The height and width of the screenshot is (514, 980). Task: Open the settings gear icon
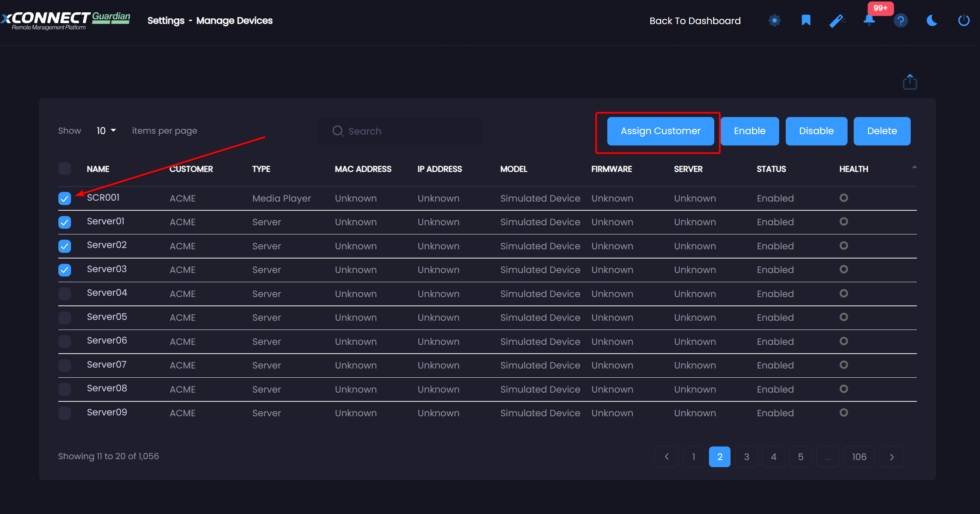coord(774,21)
